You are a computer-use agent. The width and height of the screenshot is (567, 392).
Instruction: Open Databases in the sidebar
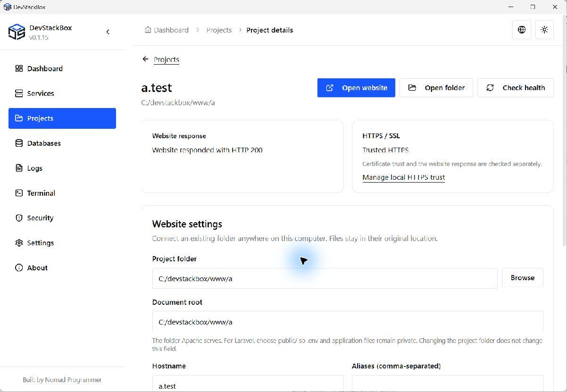tap(62, 143)
